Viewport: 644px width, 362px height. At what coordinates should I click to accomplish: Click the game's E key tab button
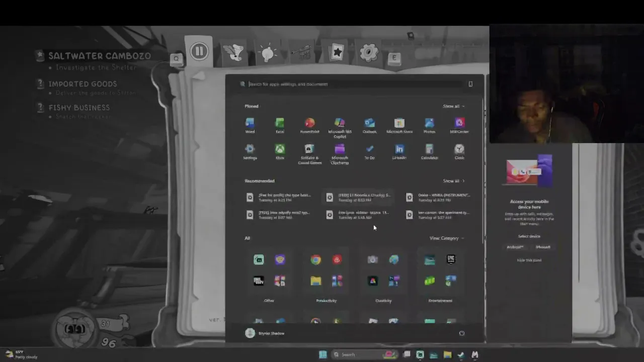point(394,58)
